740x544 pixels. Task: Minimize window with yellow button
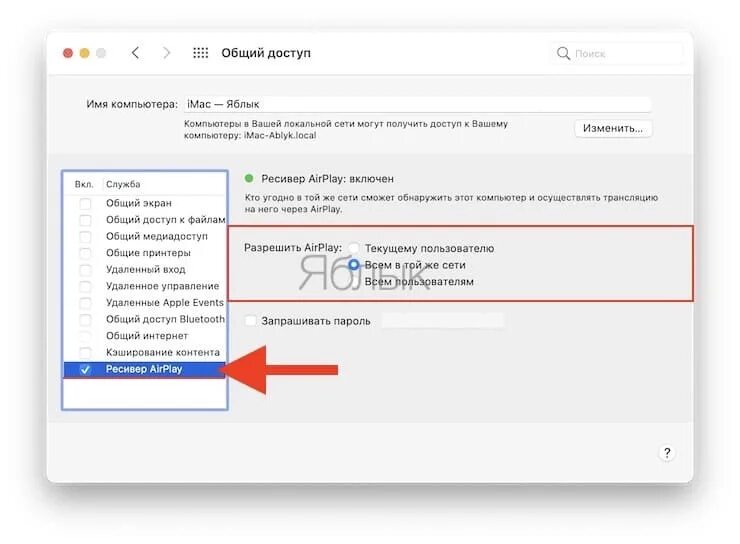click(x=84, y=53)
